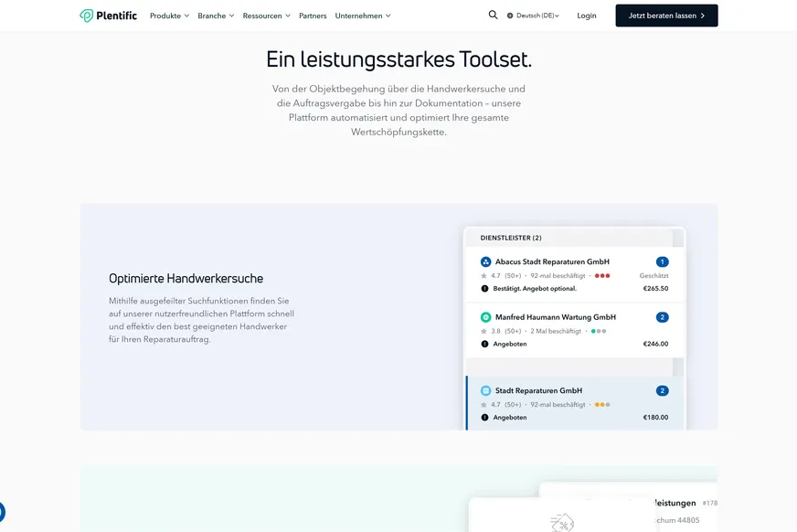Click the info icon beside 'Angeboten' for Stadt Reparaturen

pos(485,418)
